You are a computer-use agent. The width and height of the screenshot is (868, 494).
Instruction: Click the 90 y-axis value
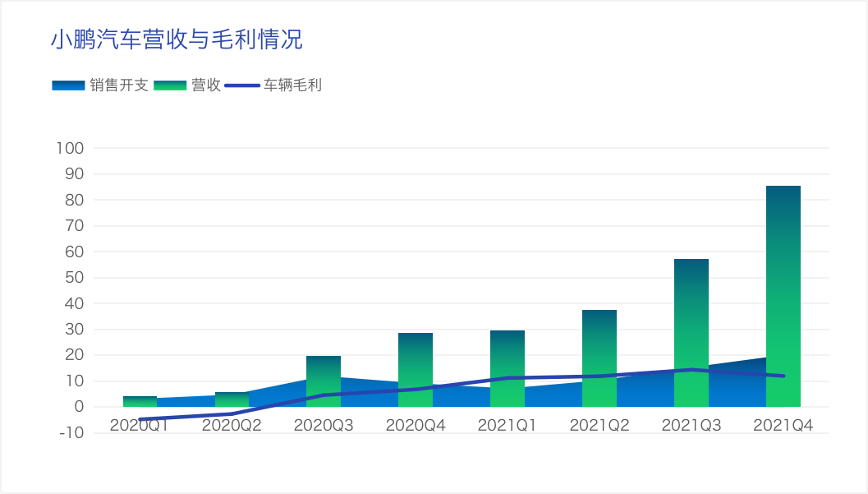(74, 174)
